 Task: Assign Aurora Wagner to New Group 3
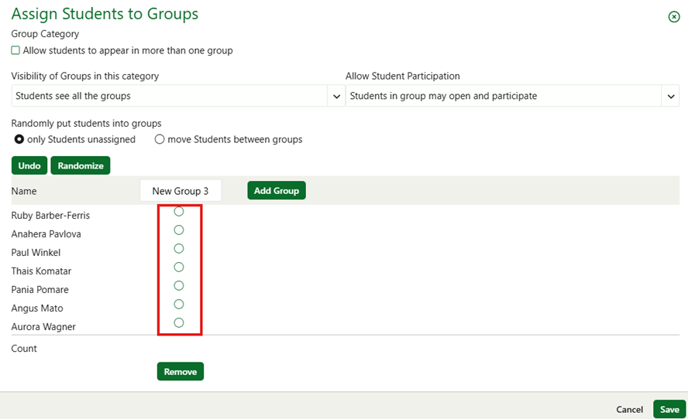tap(179, 322)
